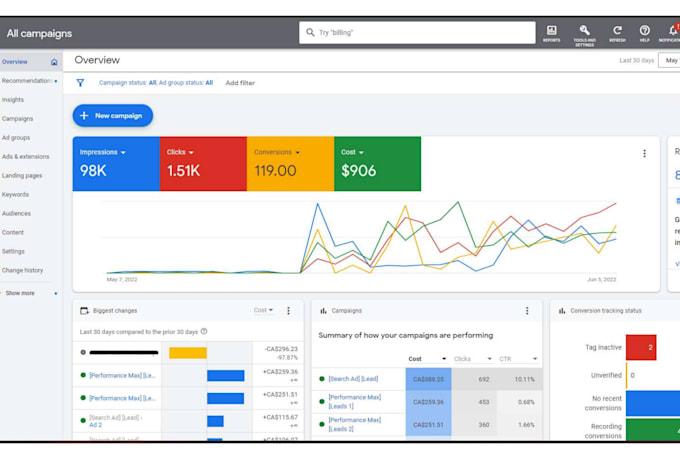Click Add filter
680x459 pixels.
pyautogui.click(x=240, y=83)
